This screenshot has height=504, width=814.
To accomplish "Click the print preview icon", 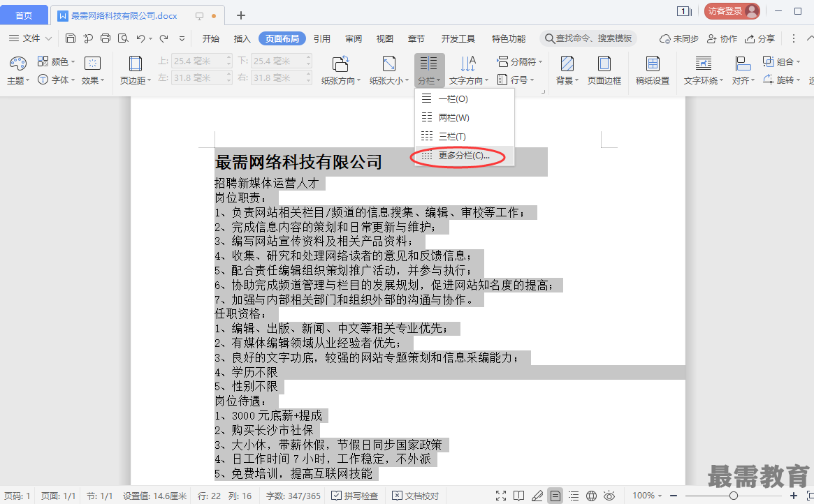I will click(123, 38).
